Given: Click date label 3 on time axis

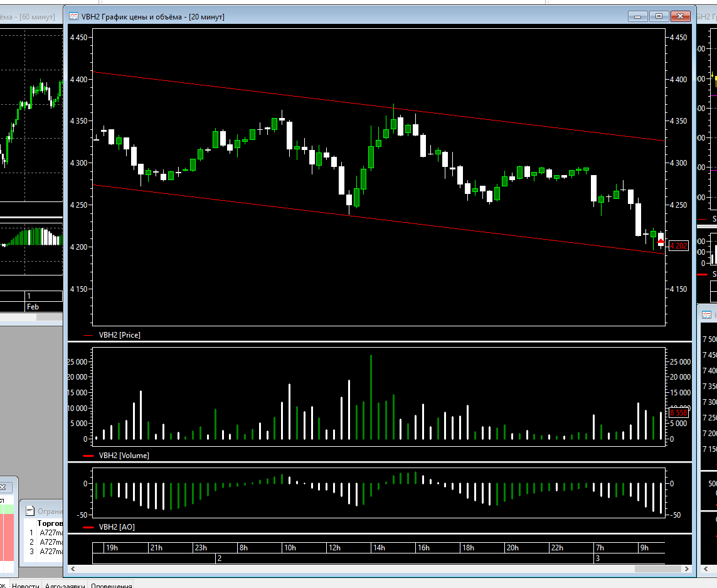Looking at the screenshot, I should (x=598, y=559).
